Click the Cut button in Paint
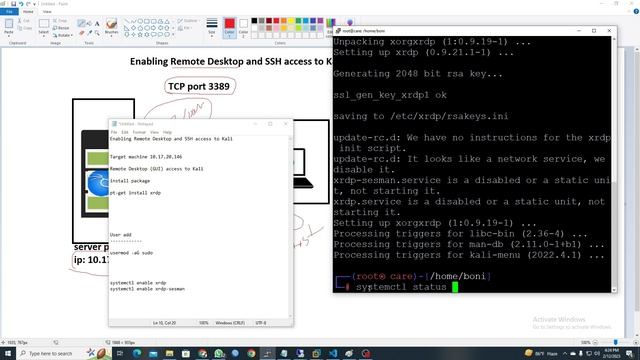Screen dimensions: 640x360 click(x=24, y=20)
